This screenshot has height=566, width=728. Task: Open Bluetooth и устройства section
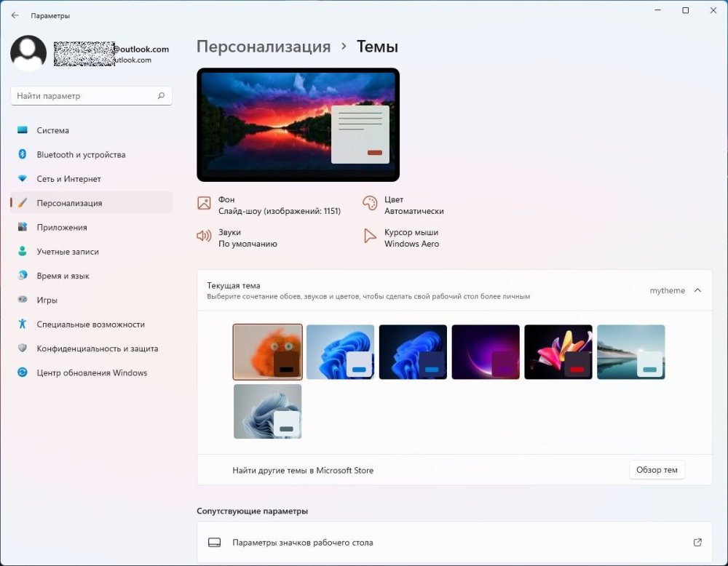tap(81, 155)
